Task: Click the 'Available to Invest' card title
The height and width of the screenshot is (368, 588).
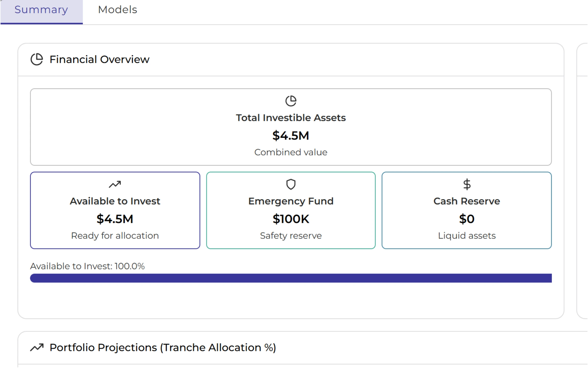Action: [x=115, y=201]
